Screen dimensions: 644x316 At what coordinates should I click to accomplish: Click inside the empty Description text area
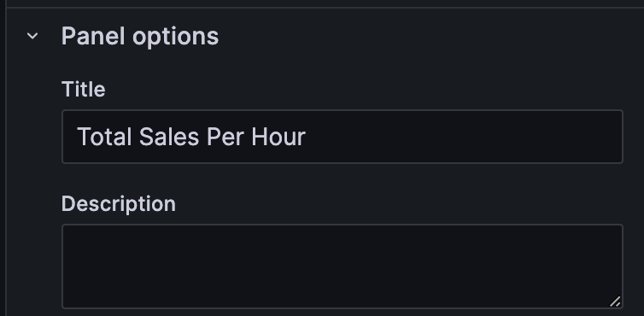click(x=342, y=266)
